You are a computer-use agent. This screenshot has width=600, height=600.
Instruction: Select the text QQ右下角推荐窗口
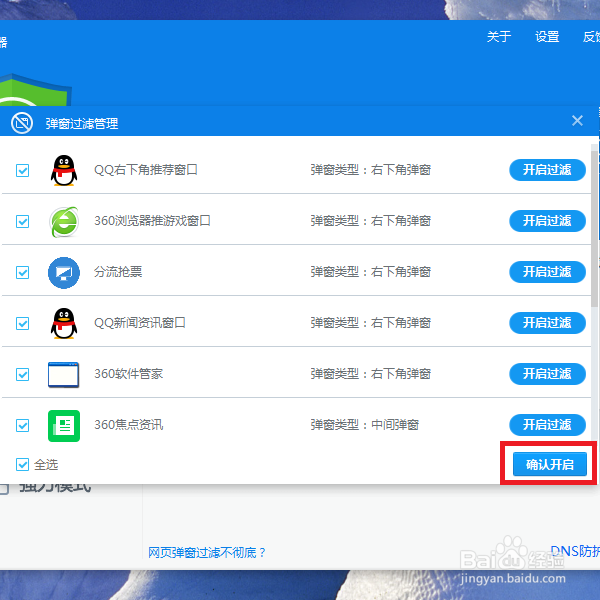146,170
